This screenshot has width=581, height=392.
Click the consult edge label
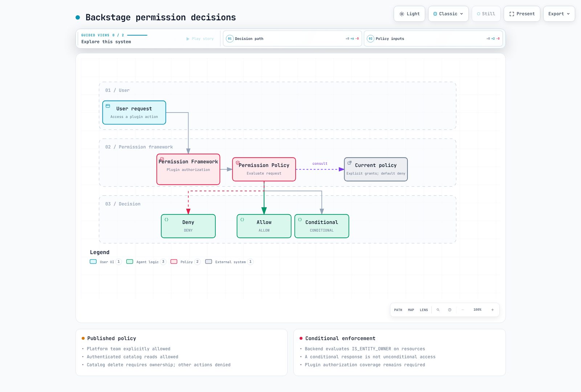coord(320,164)
